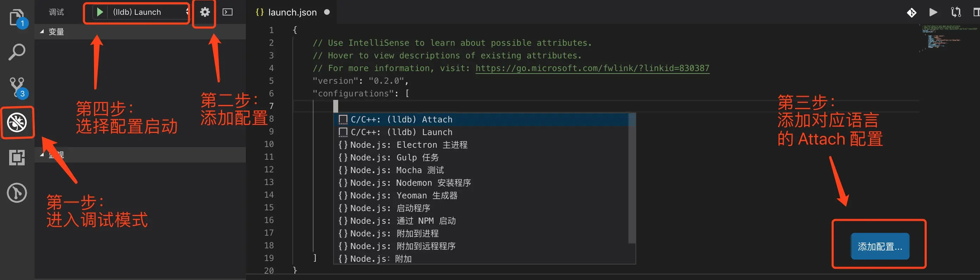The width and height of the screenshot is (980, 280).
Task: Switch to the launch.json tab
Action: click(x=292, y=12)
